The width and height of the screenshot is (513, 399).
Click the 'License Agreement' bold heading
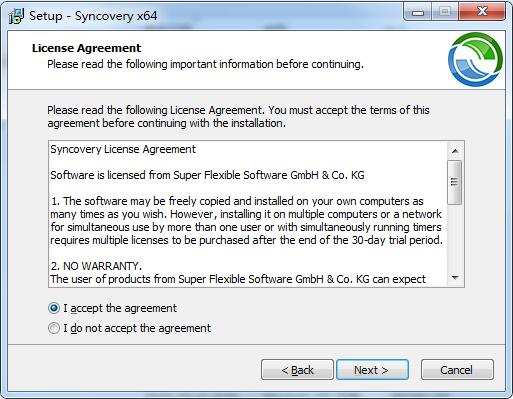[86, 48]
